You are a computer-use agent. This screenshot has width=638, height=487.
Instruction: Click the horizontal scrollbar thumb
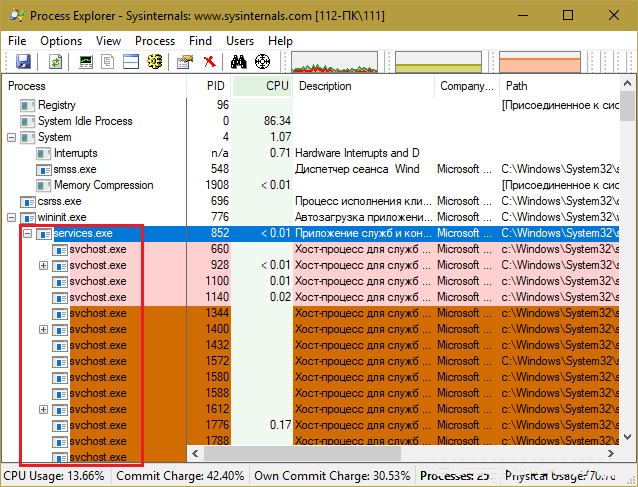coord(302,454)
